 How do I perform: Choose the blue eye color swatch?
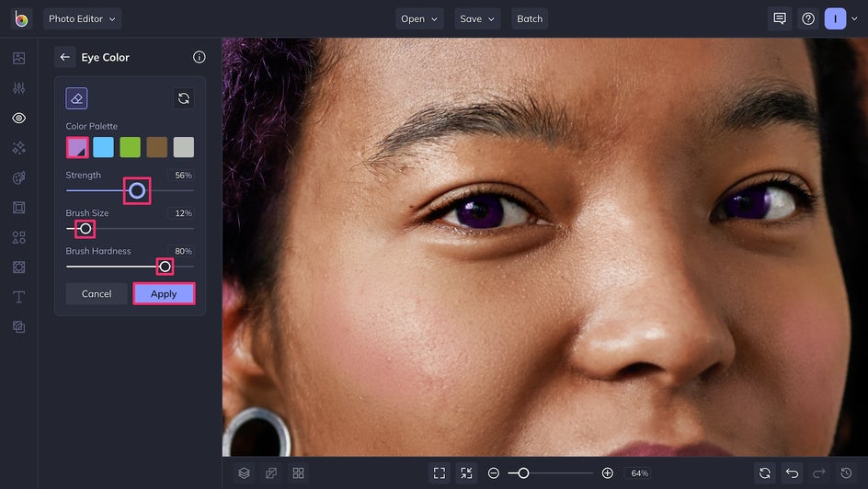[103, 147]
